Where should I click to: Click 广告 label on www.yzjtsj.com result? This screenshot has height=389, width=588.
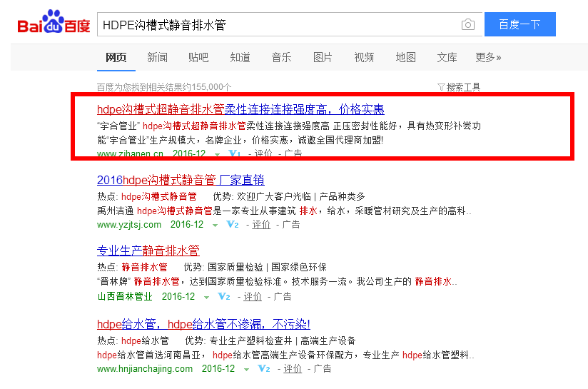coord(291,225)
